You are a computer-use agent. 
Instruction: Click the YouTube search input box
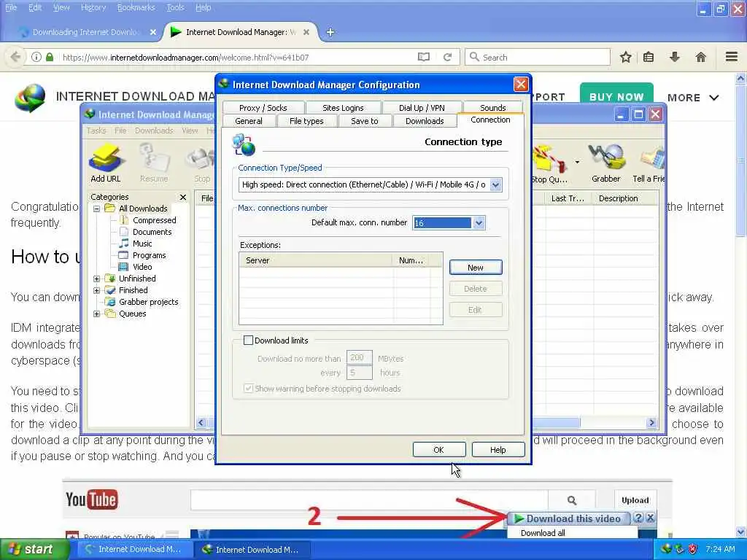click(369, 500)
